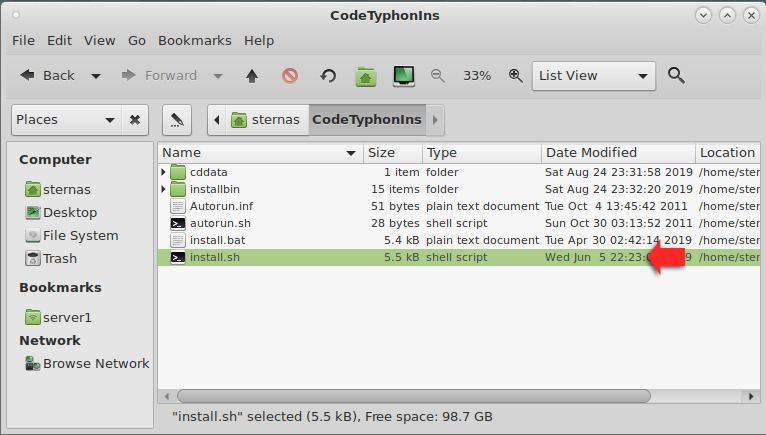
Task: Click the scrollbar left arrow
Action: point(167,396)
